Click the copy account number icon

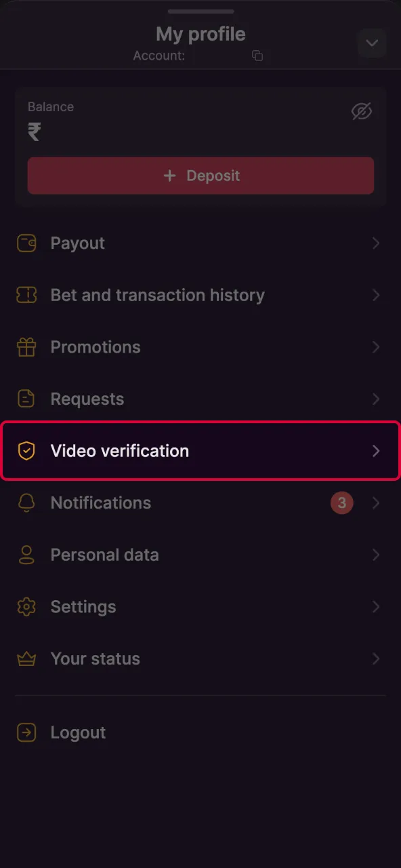[257, 56]
